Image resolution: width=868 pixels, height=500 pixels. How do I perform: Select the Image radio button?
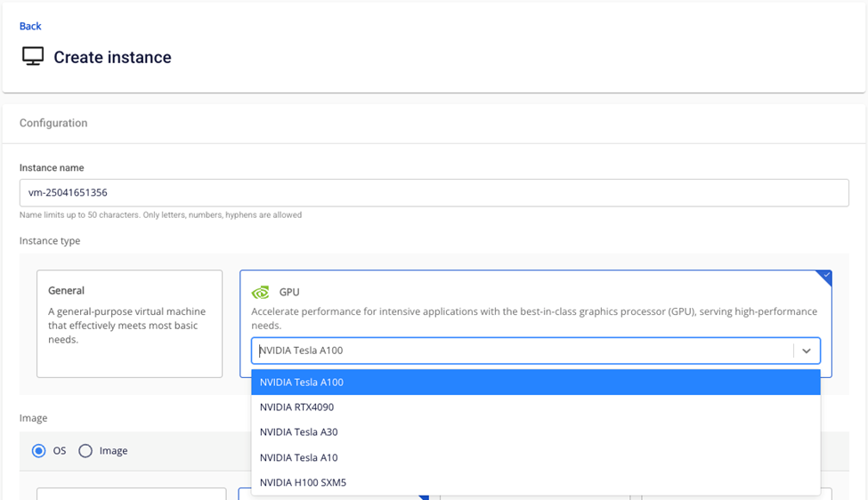click(x=85, y=451)
